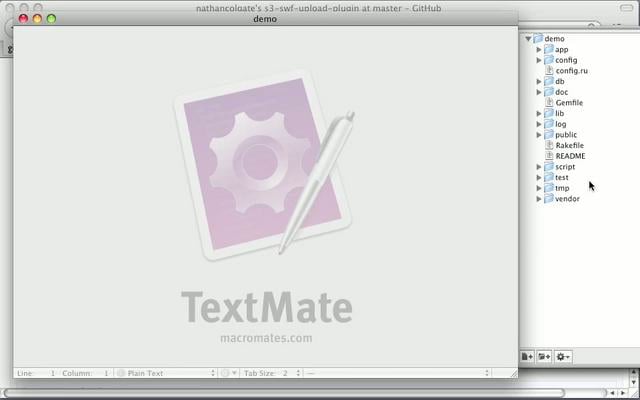Expand the lib folder
This screenshot has height=400, width=640.
539,113
